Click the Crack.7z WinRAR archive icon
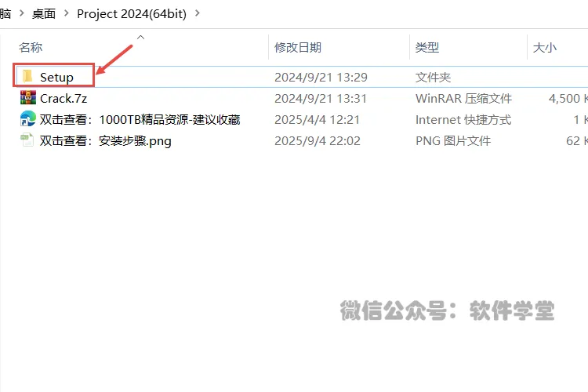The width and height of the screenshot is (588, 392). coord(28,97)
